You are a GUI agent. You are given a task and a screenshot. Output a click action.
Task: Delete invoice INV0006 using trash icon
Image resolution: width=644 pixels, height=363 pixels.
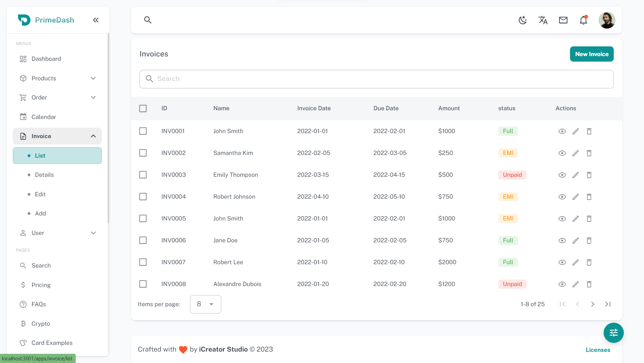tap(589, 241)
